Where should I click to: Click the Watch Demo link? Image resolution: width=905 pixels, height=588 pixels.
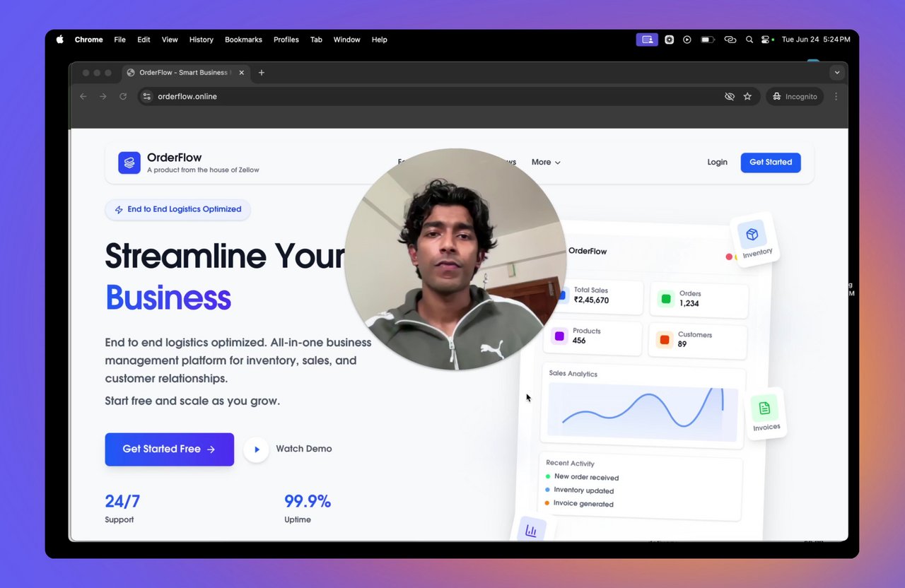[304, 449]
